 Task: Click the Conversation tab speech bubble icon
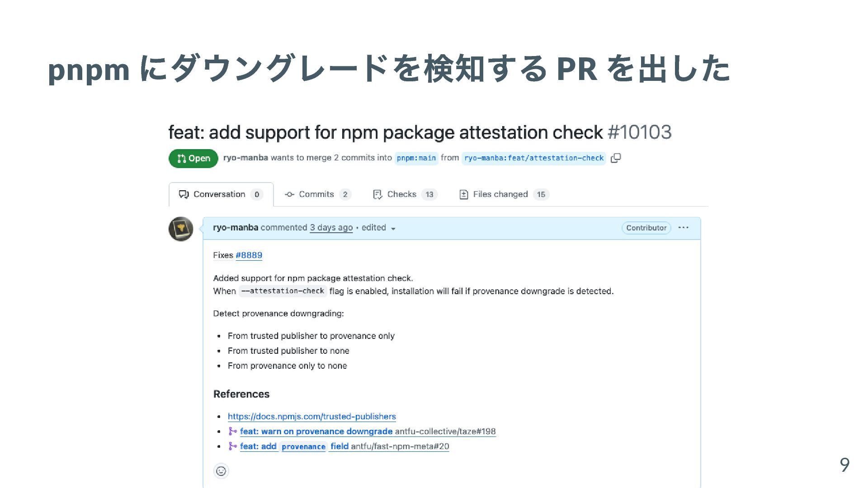click(x=184, y=194)
